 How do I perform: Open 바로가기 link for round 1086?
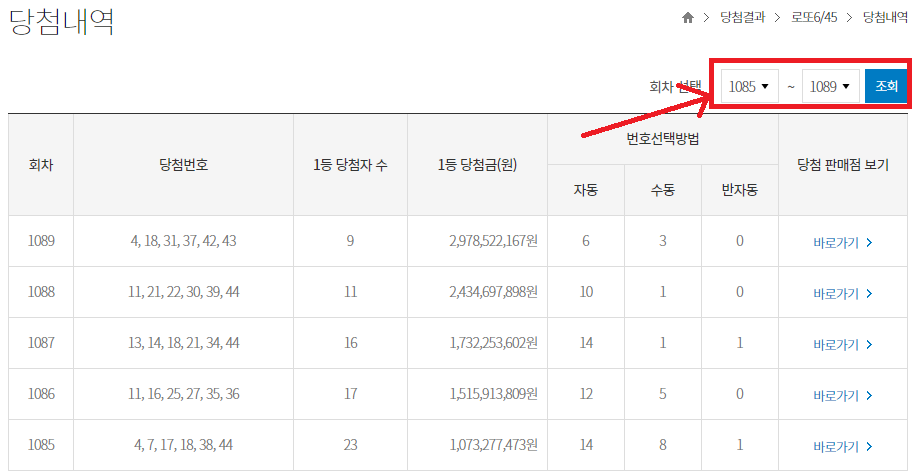[843, 395]
